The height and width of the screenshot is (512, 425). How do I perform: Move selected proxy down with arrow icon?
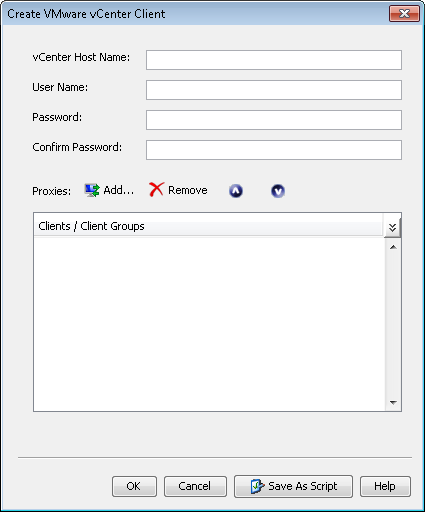tap(278, 191)
